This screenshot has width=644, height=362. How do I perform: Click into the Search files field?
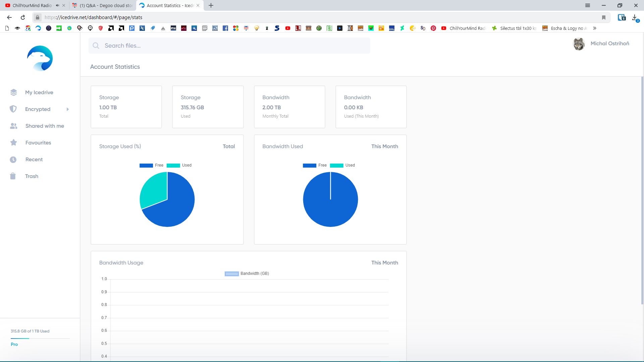(x=235, y=46)
